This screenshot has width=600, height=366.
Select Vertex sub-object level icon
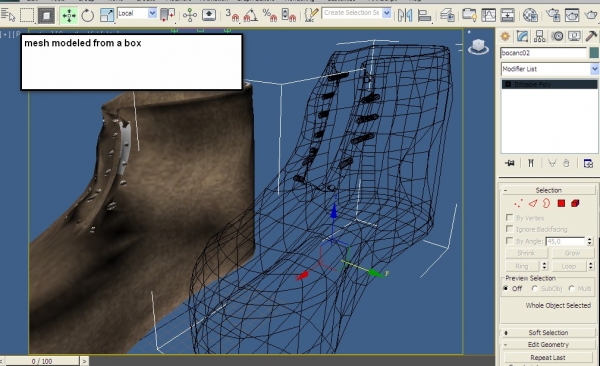518,203
